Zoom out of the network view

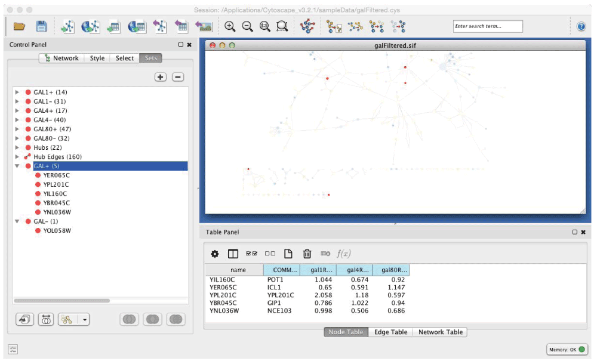point(248,26)
